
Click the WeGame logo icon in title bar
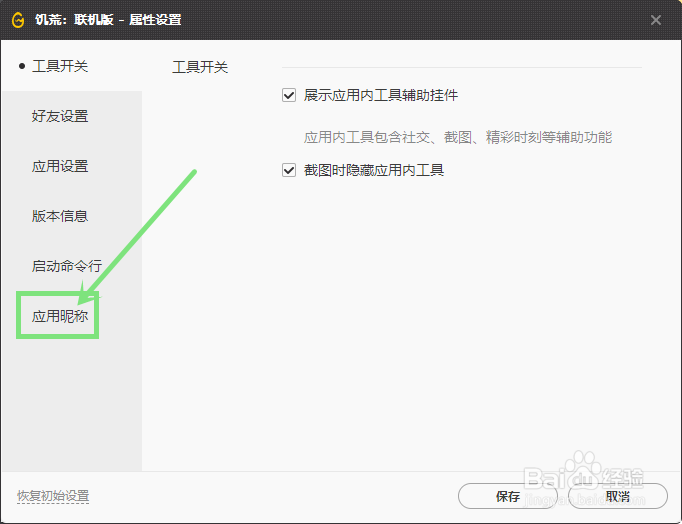(x=18, y=20)
